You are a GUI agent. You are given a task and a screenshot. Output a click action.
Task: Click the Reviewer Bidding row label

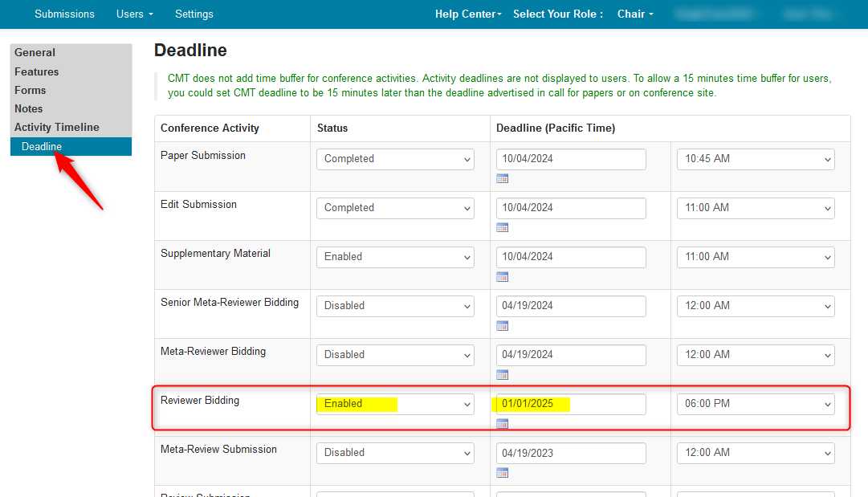pos(200,400)
